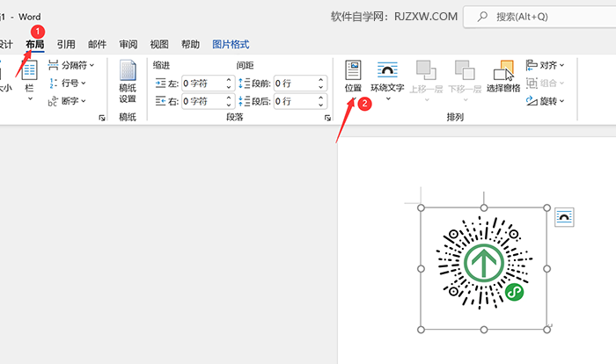Image resolution: width=616 pixels, height=364 pixels.
Task: Select the QR code image in document
Action: (484, 268)
